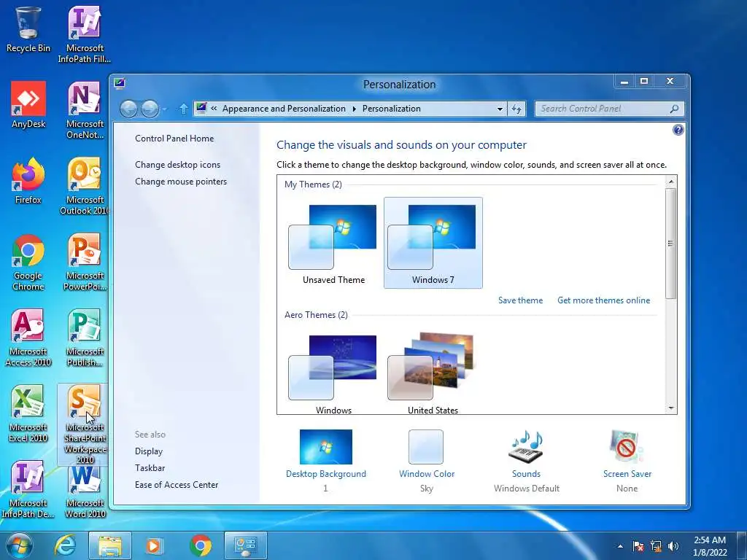Expand breadcrumb arrow after Appearance and Personalization

354,109
